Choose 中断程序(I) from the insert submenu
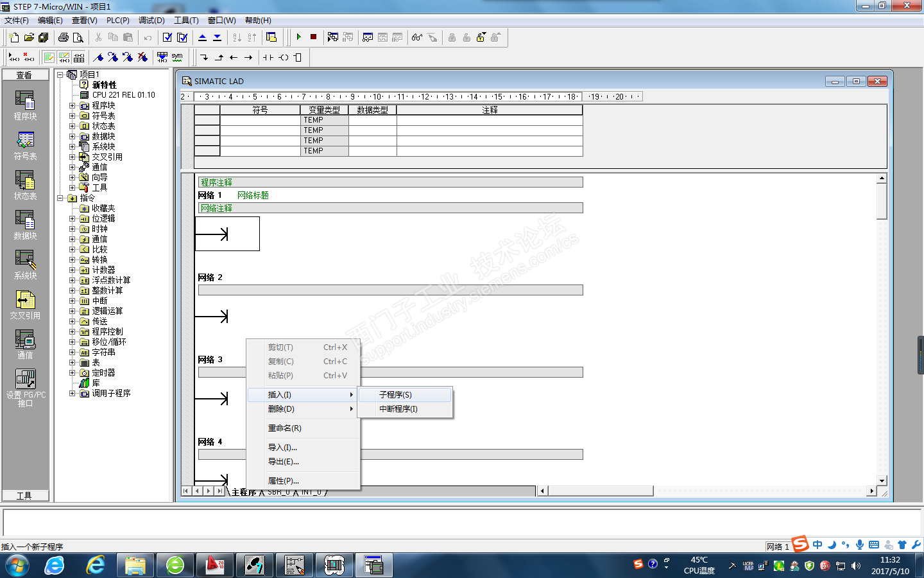 405,409
